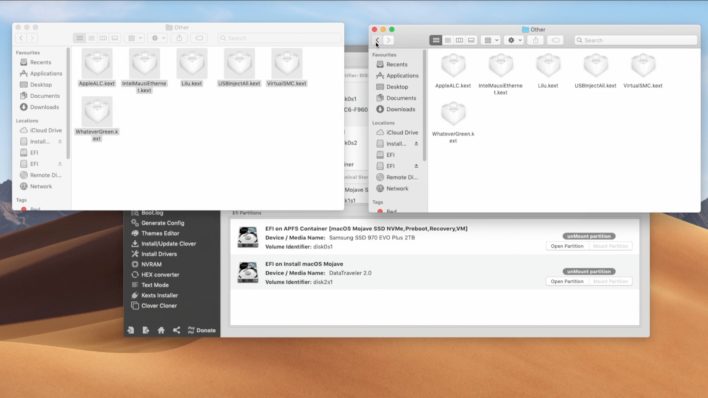Open Install Drivers in Clover Configurator
Viewport: 708px width, 398px height.
pos(154,254)
